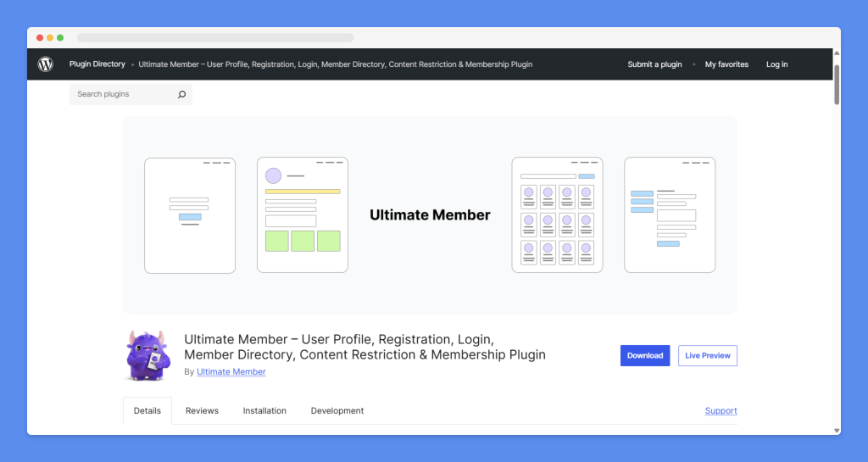868x462 pixels.
Task: Click the account settings wireframe thumbnail
Action: pyautogui.click(x=670, y=214)
